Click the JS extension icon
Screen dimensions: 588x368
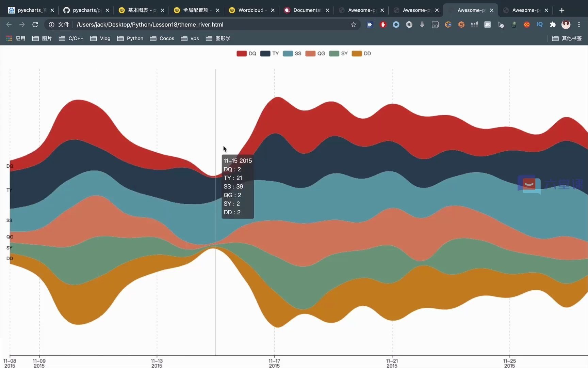coord(488,25)
